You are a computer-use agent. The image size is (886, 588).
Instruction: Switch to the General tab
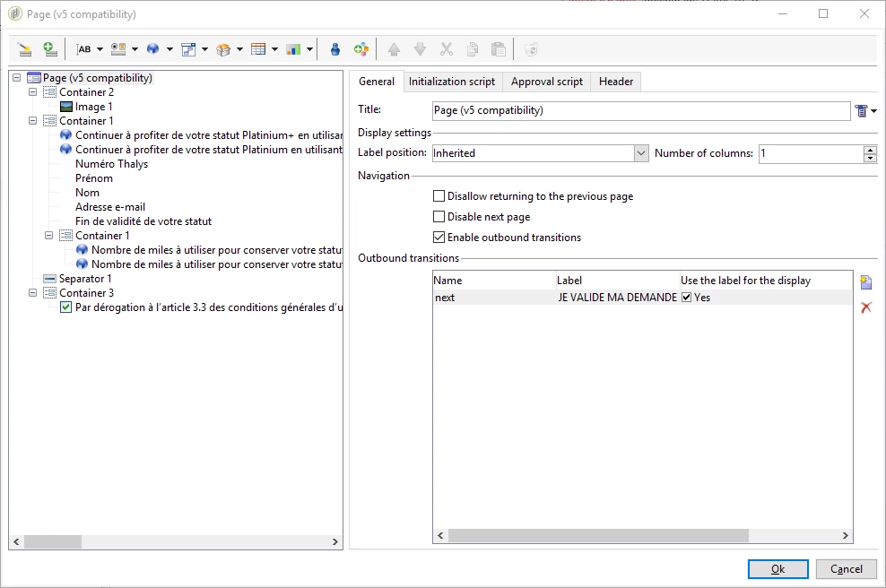point(377,82)
